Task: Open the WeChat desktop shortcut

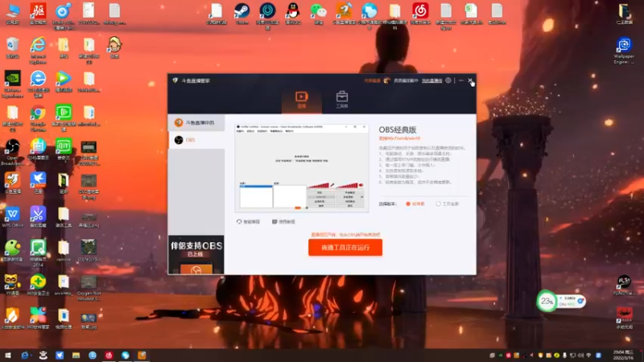Action: [x=318, y=14]
